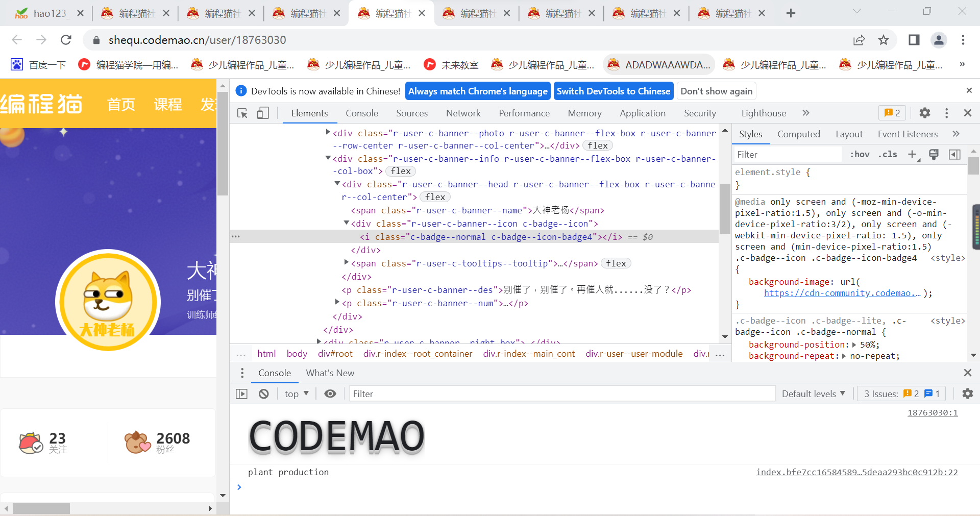This screenshot has width=980, height=516.
Task: Bookmark this page star icon
Action: tap(884, 40)
